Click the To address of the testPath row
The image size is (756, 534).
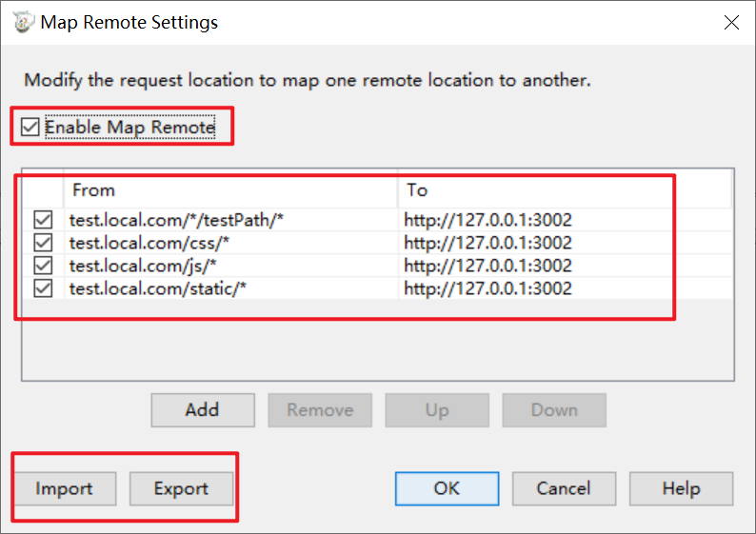click(487, 220)
